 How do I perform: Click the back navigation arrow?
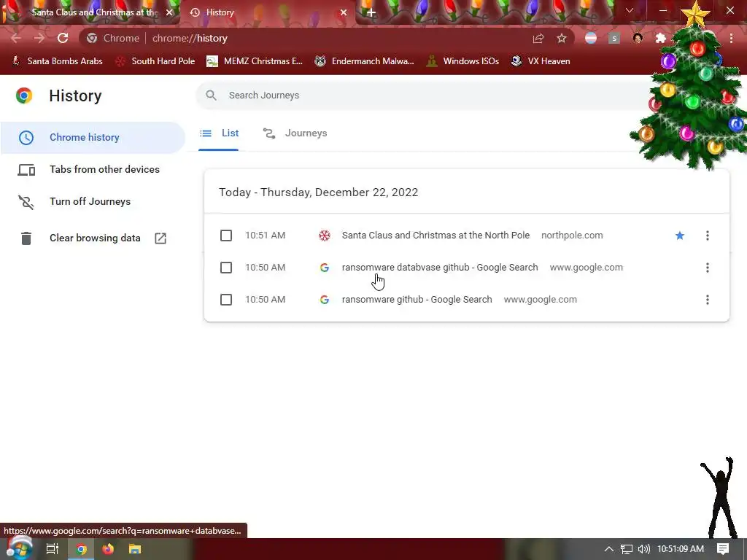tap(16, 38)
